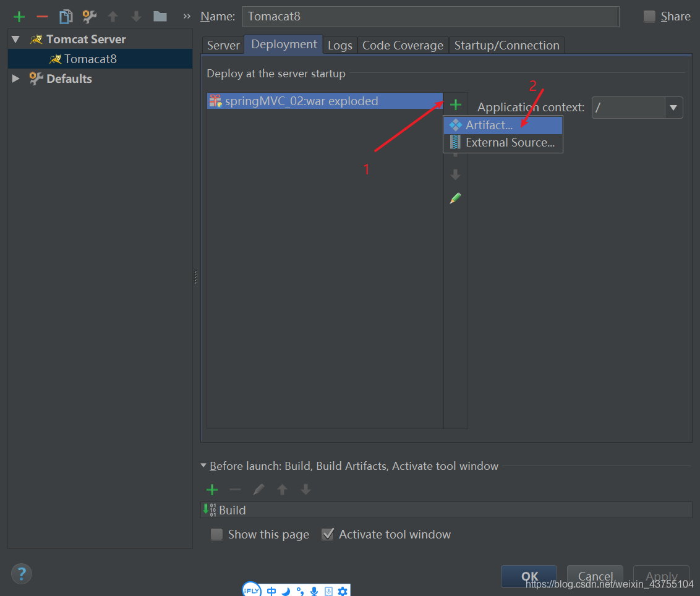Click iFLY input method logo
The width and height of the screenshot is (700, 596).
pos(251,590)
